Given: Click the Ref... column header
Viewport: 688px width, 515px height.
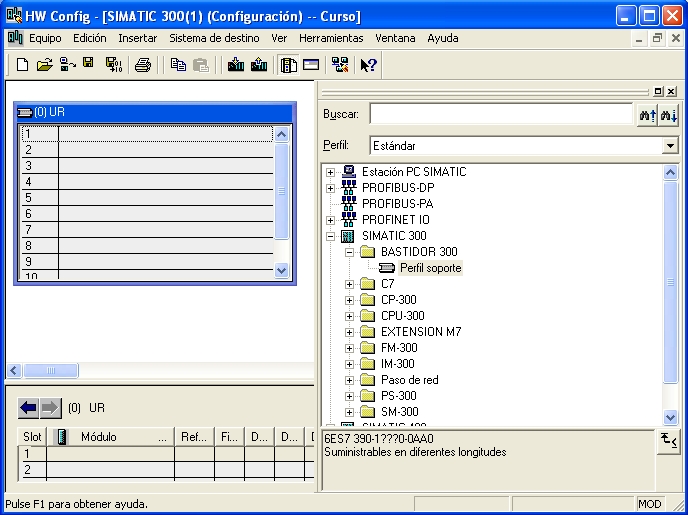Looking at the screenshot, I should pos(194,437).
